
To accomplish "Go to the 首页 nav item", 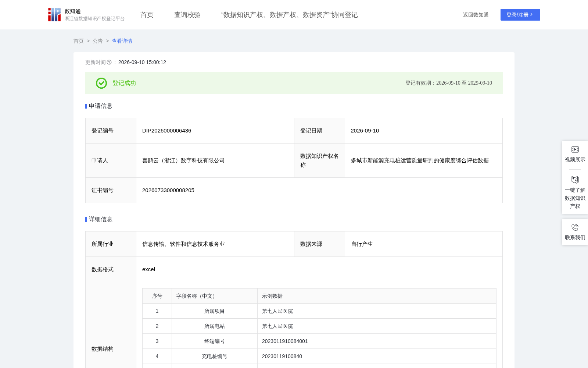I will 147,15.
